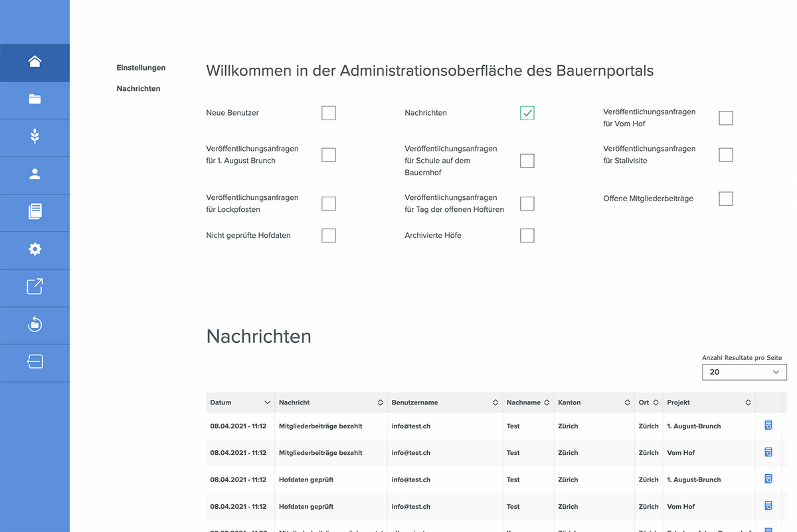Click the logout icon in sidebar

35,362
